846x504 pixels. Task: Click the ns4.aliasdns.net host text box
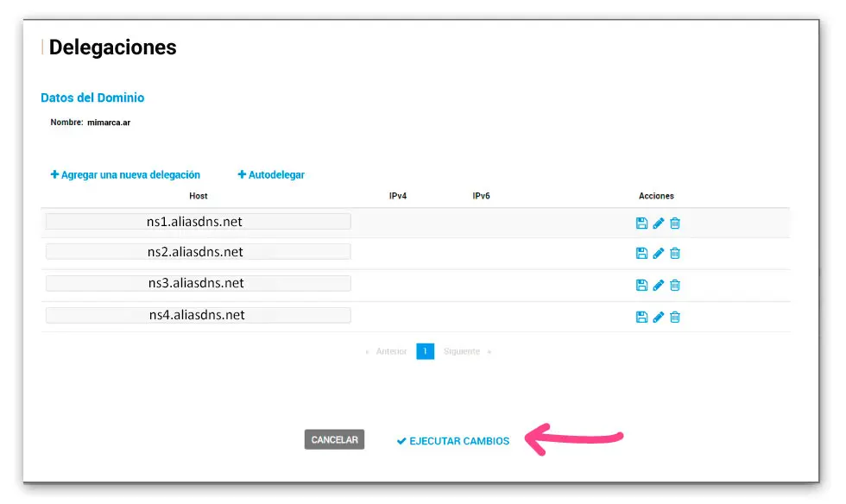click(197, 314)
